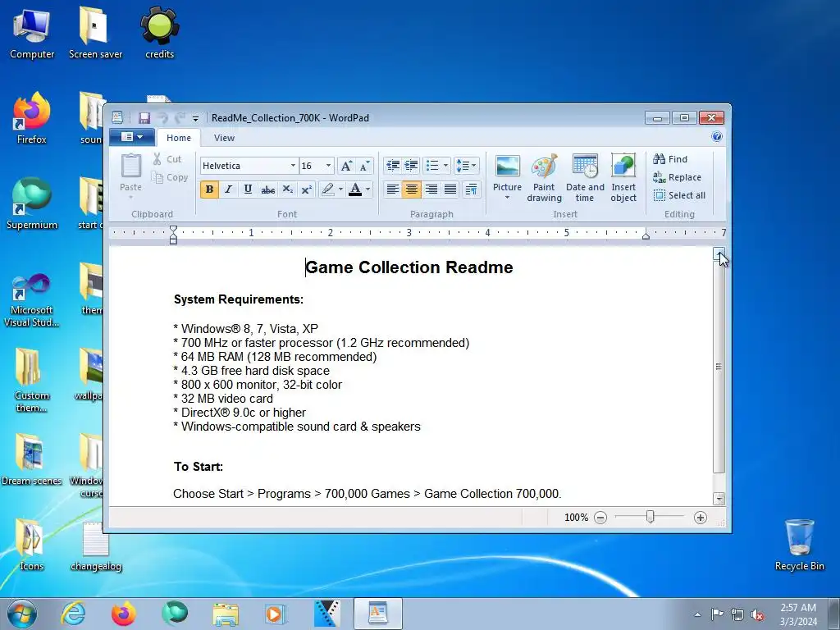
Task: Apply the font text color
Action: tap(354, 189)
